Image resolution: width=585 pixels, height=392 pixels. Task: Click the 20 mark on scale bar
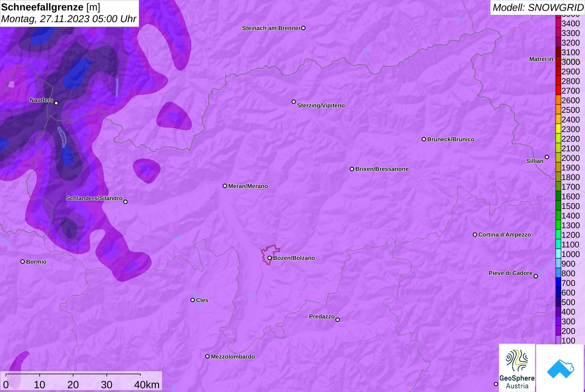click(73, 384)
